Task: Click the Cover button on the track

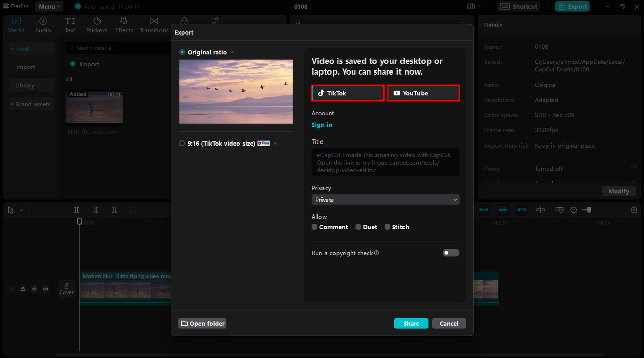Action: (x=67, y=289)
